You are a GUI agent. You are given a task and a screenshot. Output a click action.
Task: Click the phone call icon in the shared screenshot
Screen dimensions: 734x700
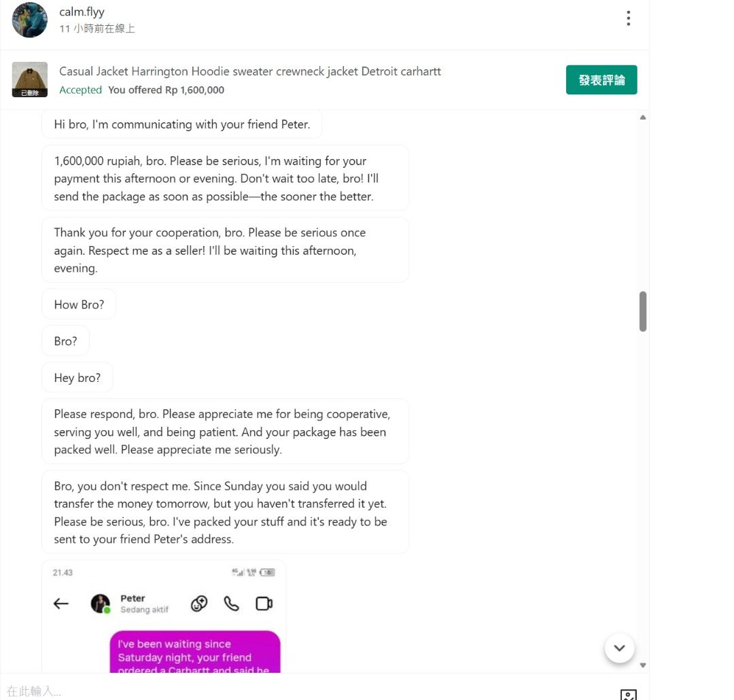[x=232, y=603]
